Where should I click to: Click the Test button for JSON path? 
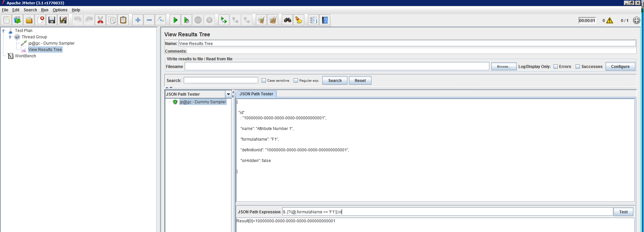coord(623,212)
